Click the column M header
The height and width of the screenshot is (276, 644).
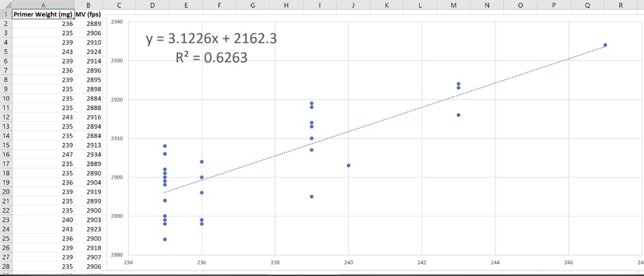point(453,5)
